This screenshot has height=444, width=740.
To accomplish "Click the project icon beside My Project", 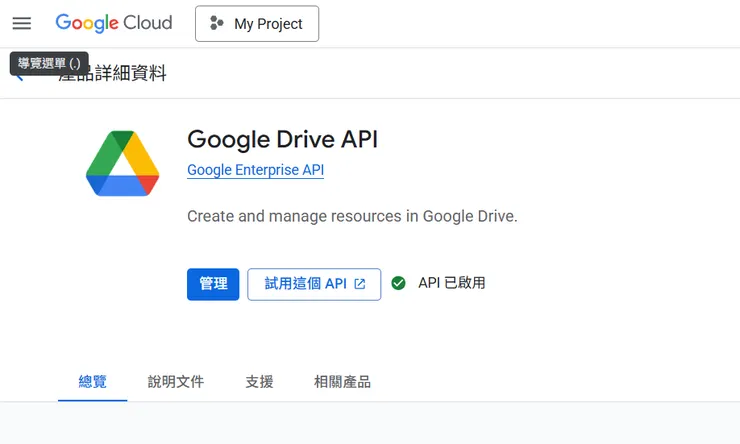I will tap(217, 24).
